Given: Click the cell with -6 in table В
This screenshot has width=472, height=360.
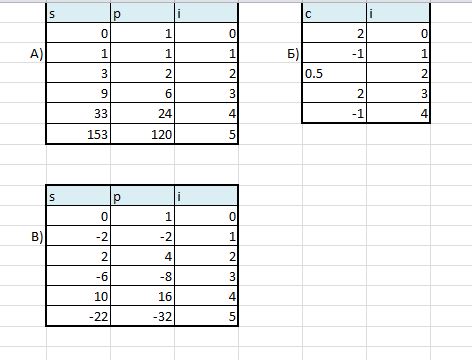Looking at the screenshot, I should click(78, 276).
